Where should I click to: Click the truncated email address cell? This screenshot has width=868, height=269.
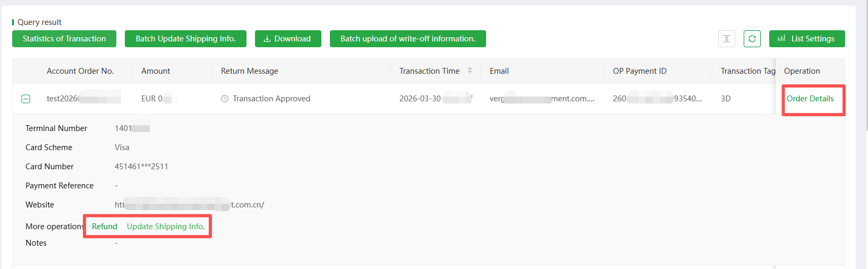pyautogui.click(x=542, y=99)
